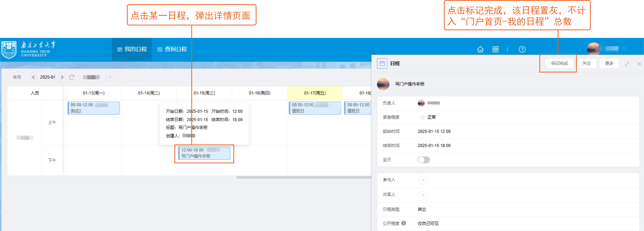Screen dimensions: 644x231
Task: Expand the detail panel to full screen
Action: point(627,64)
